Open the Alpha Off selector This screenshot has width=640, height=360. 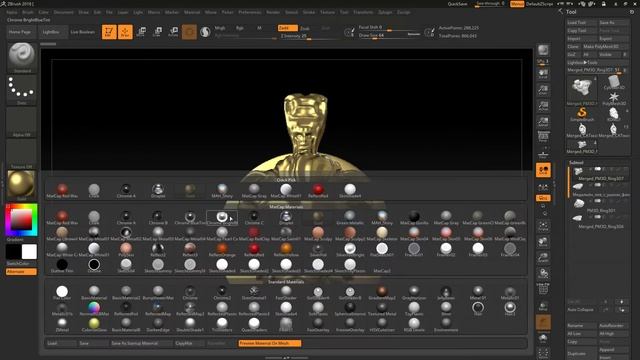pos(22,122)
